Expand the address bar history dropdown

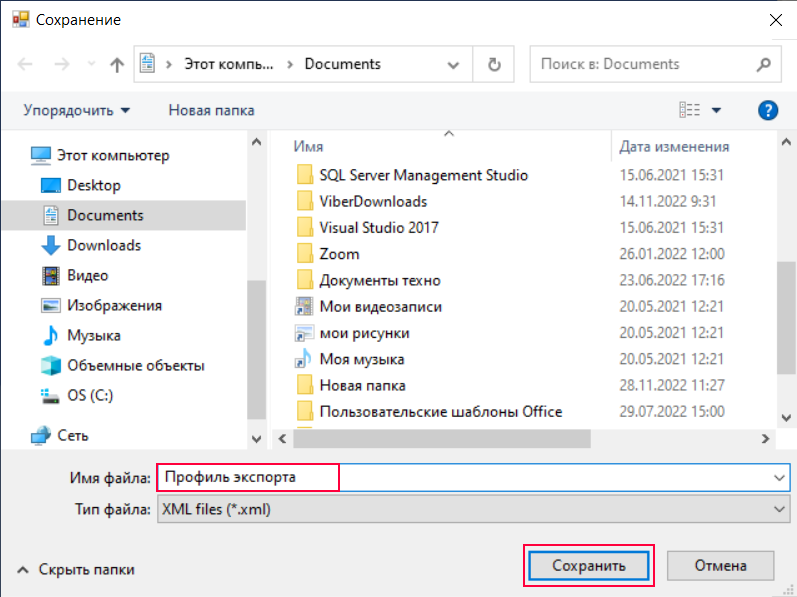(x=453, y=65)
